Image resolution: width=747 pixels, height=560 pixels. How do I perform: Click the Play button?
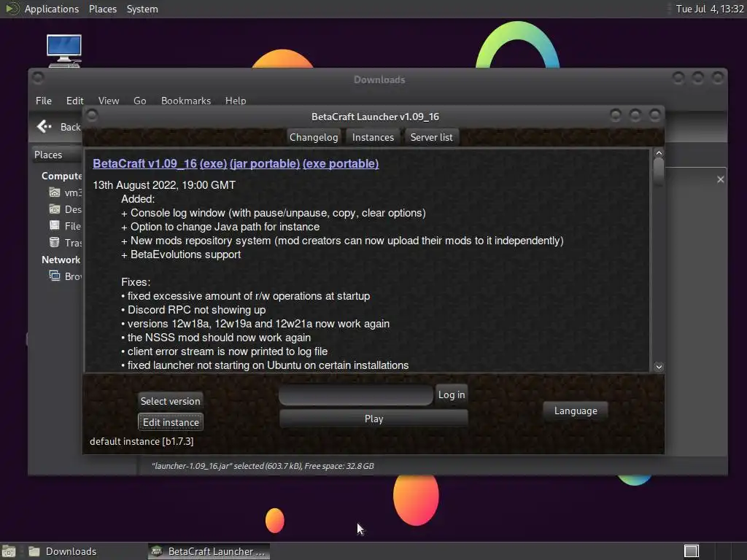coord(374,419)
